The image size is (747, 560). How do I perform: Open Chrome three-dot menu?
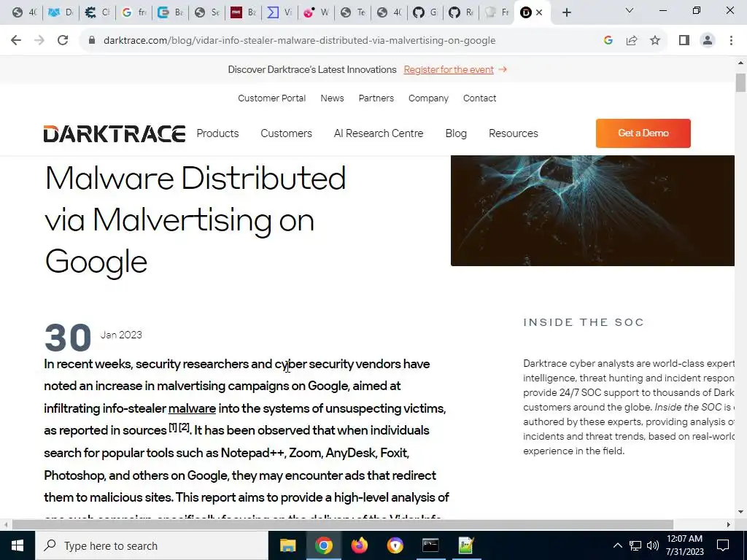pyautogui.click(x=731, y=41)
